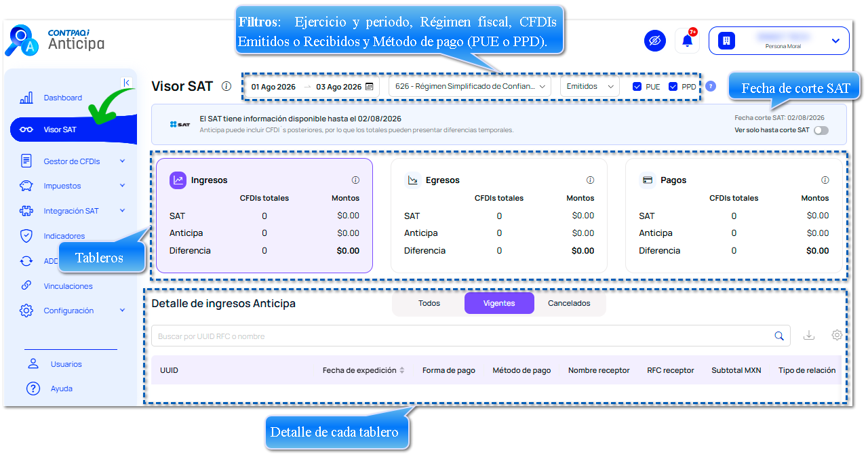Sort by Fecha de expedición column

[363, 370]
